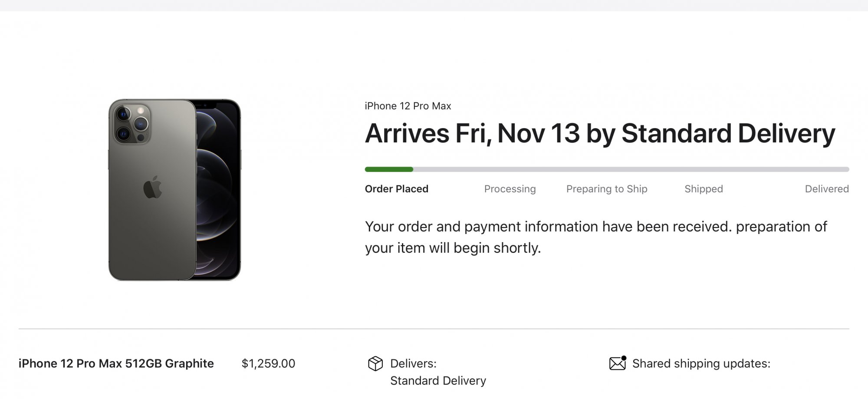Click Standard Delivery text under Delivers

tap(437, 381)
